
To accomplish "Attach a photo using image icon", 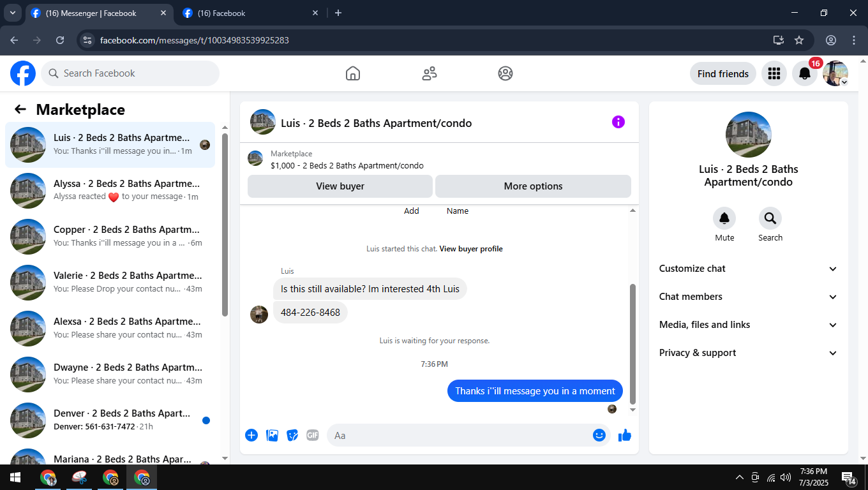I will click(272, 435).
